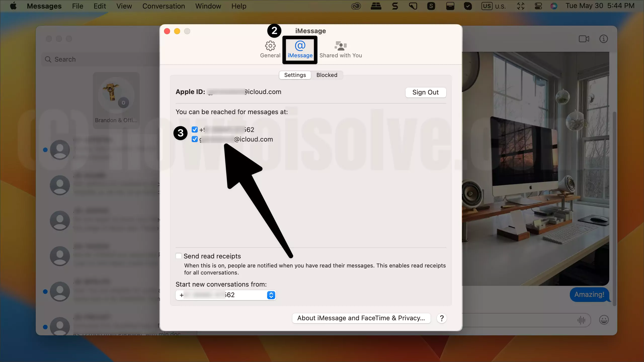Open the View menu
The image size is (644, 362).
click(x=124, y=6)
